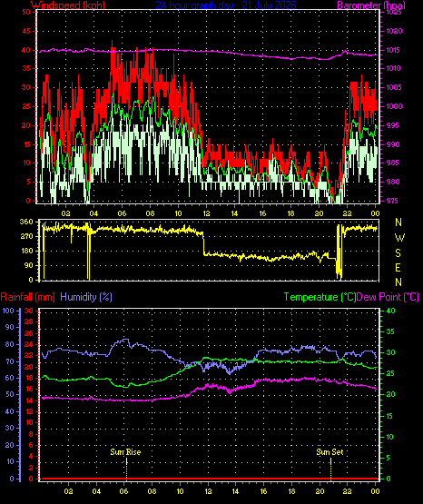Click the '90' wind direction axis value
The height and width of the screenshot is (504, 423).
[x=28, y=265]
